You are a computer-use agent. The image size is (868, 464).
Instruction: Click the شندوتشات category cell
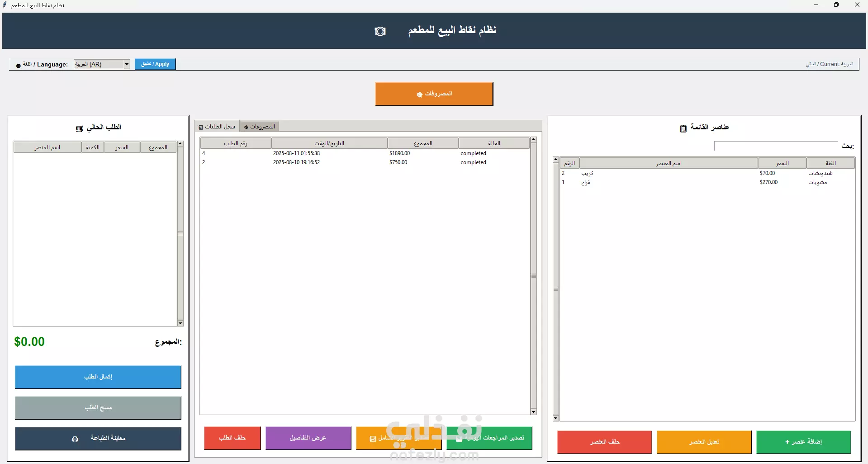tap(821, 173)
